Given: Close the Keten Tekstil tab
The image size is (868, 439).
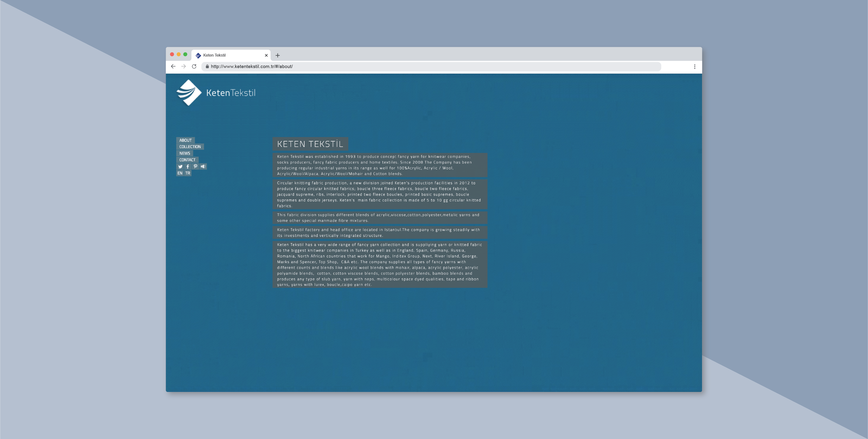Looking at the screenshot, I should pyautogui.click(x=266, y=55).
